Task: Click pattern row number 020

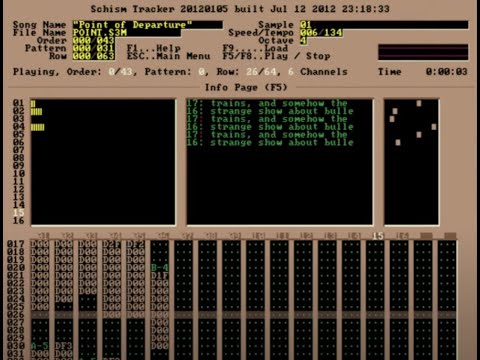Action: [16, 267]
